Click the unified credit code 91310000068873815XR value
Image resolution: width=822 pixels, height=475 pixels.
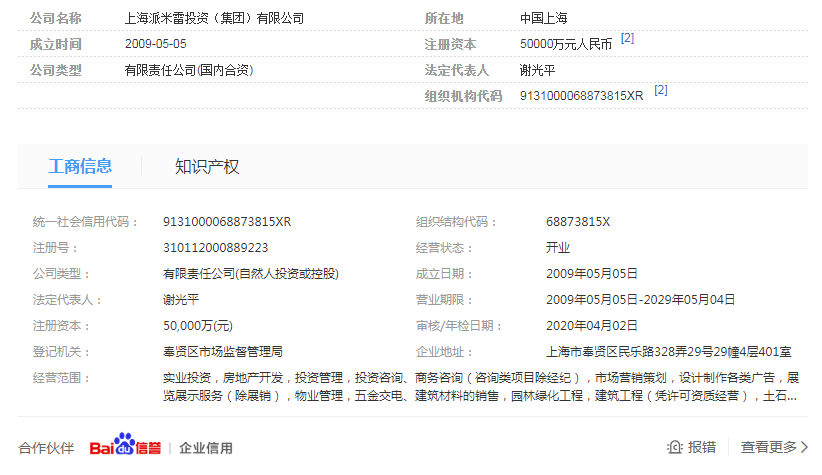[x=227, y=222]
